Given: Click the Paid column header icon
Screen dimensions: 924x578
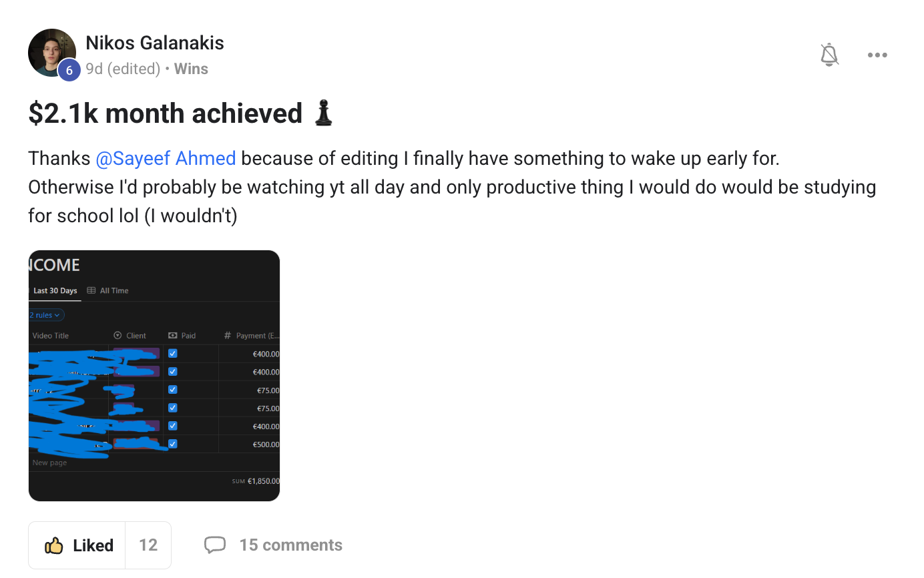Looking at the screenshot, I should click(x=173, y=336).
